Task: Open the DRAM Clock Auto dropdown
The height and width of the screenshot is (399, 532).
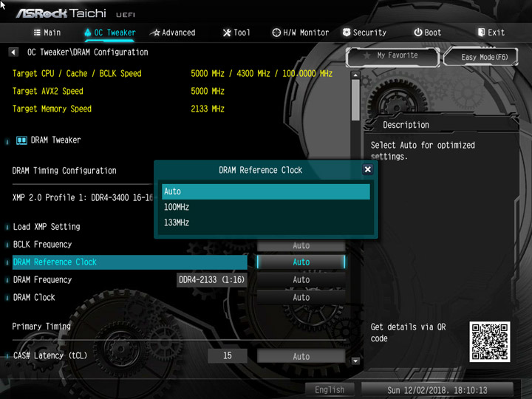Action: [301, 297]
